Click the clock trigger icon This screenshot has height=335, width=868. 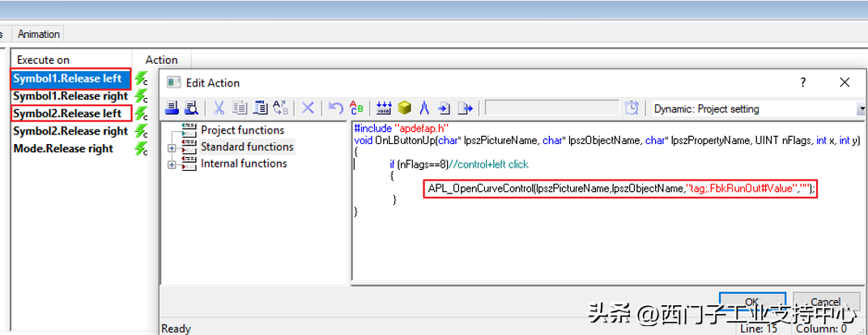point(632,108)
